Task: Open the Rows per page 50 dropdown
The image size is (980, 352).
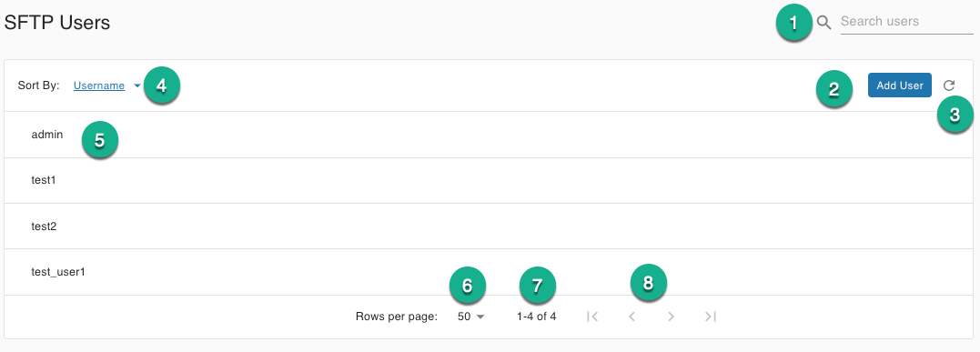Action: tap(471, 317)
